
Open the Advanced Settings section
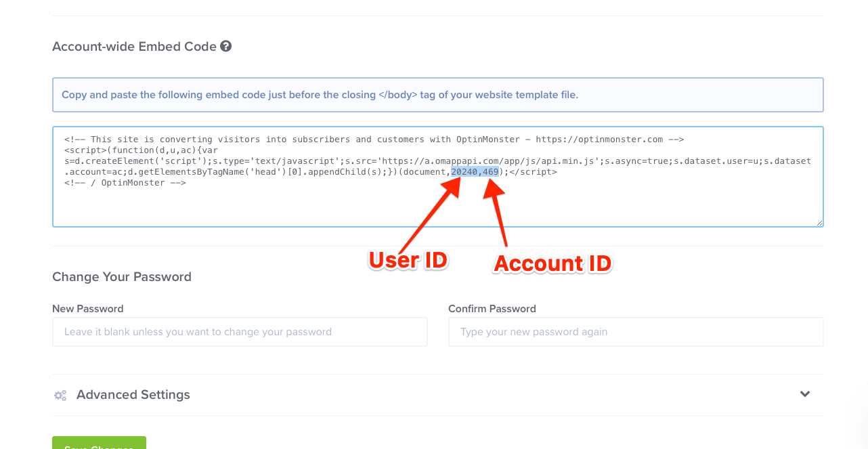(x=133, y=394)
